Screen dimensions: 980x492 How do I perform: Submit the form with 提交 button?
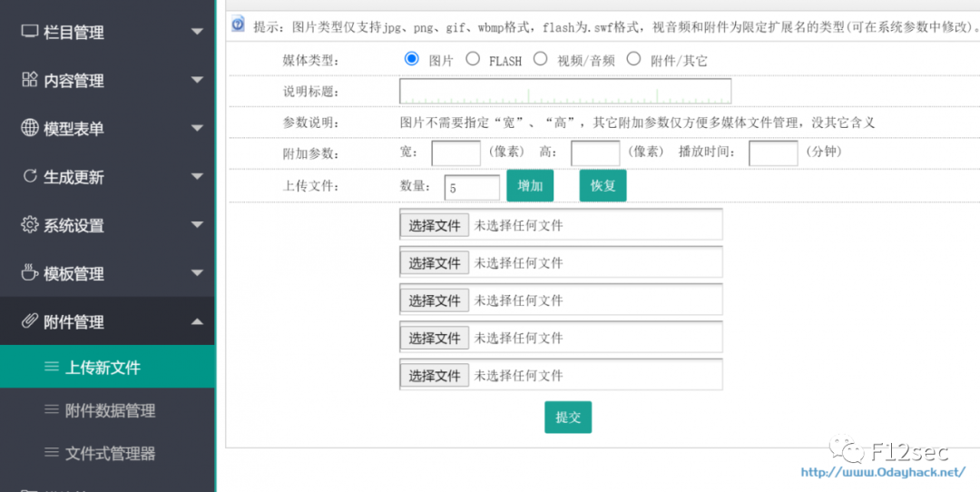click(x=568, y=417)
